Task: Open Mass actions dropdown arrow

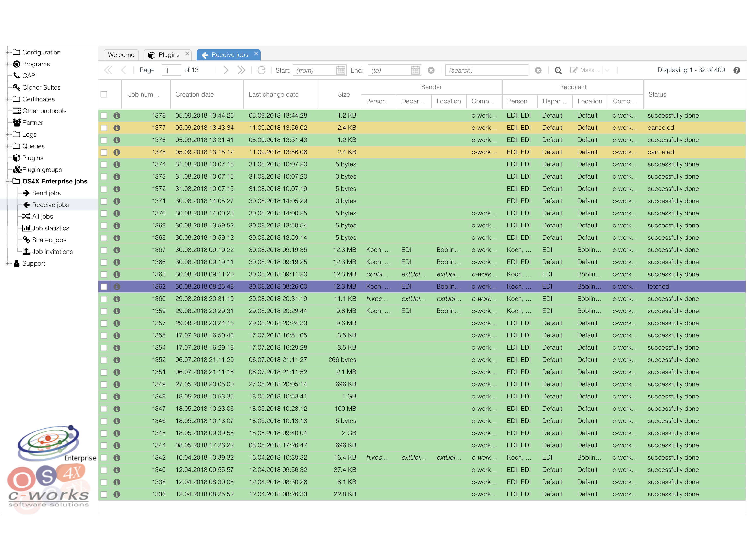Action: coord(607,70)
